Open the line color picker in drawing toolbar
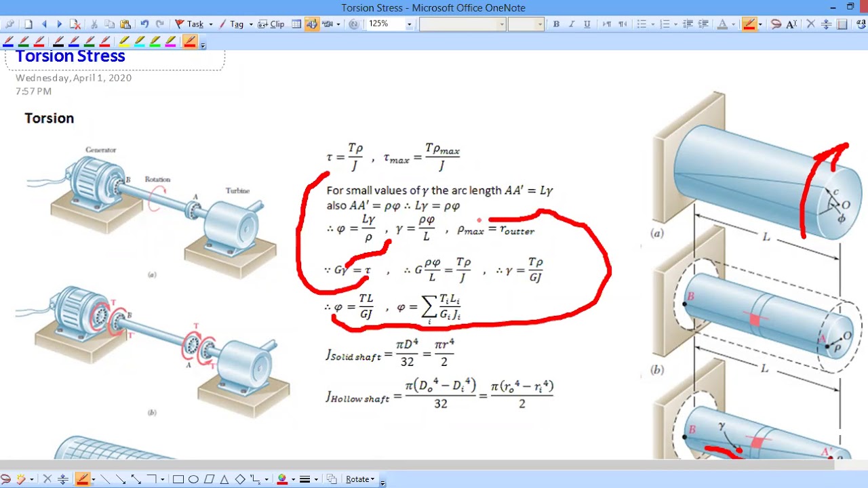 282,479
